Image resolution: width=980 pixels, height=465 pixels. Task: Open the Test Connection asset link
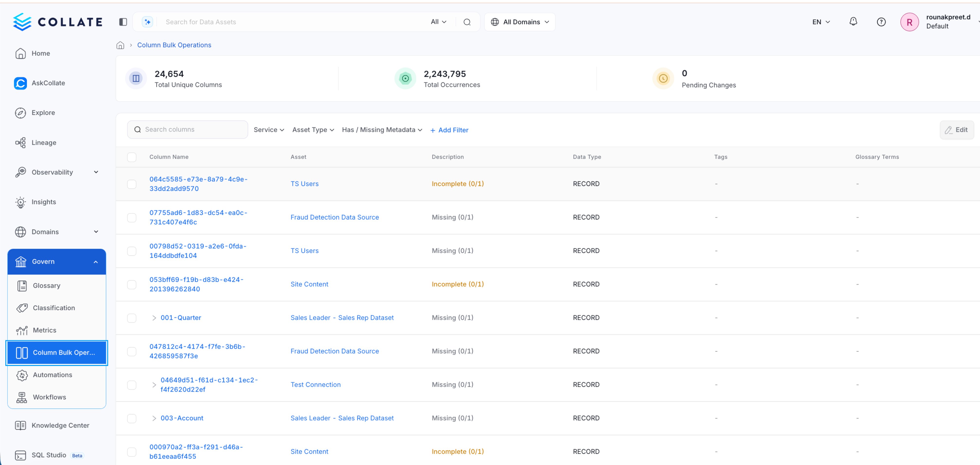click(315, 385)
